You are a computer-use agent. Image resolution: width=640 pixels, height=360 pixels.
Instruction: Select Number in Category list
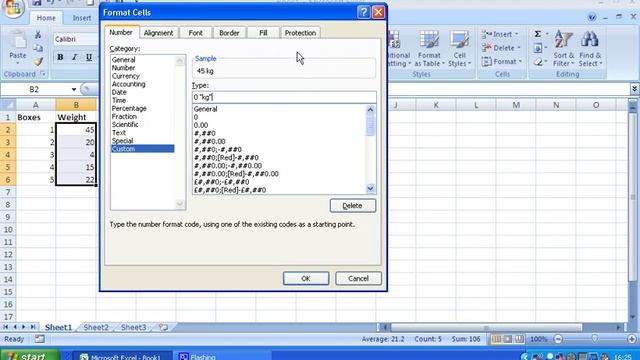tap(123, 68)
